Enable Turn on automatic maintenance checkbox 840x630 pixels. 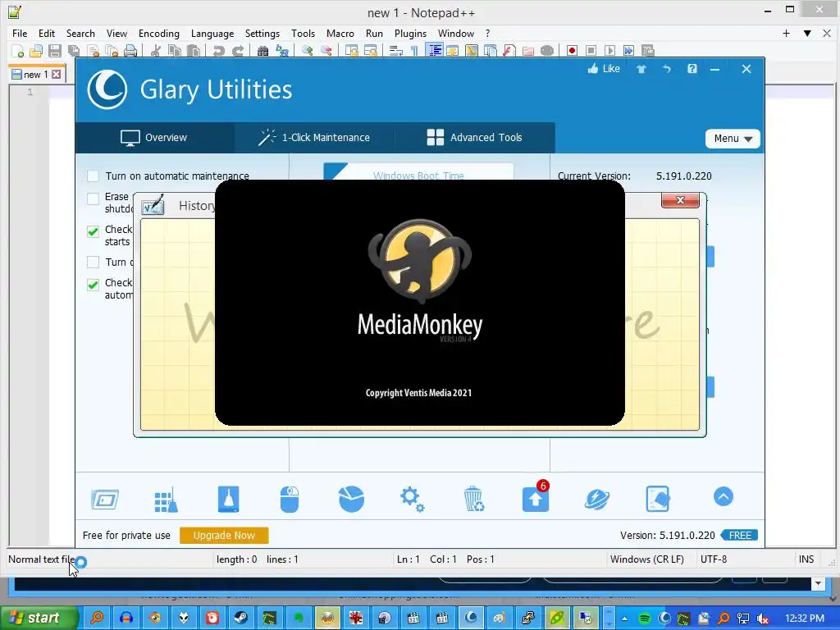(x=94, y=176)
